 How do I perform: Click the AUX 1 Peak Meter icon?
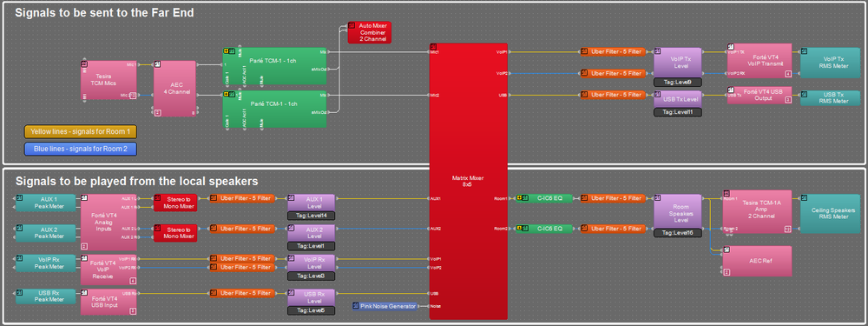tap(19, 197)
